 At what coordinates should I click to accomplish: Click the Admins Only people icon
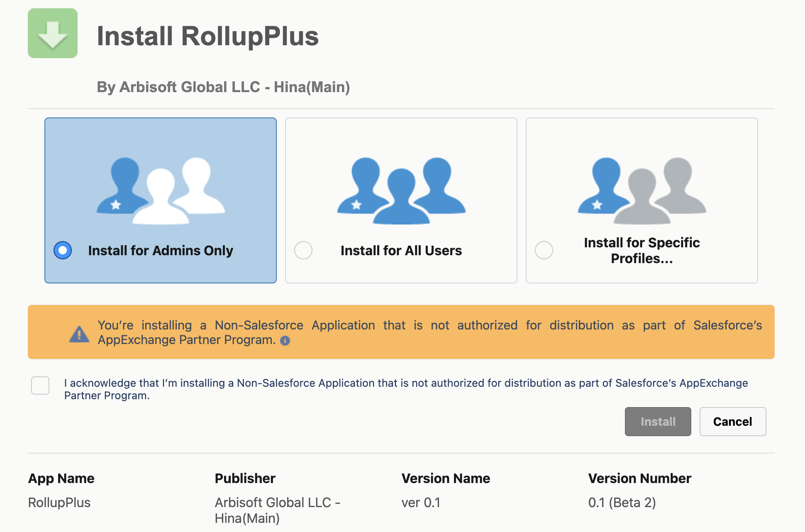[x=161, y=191]
